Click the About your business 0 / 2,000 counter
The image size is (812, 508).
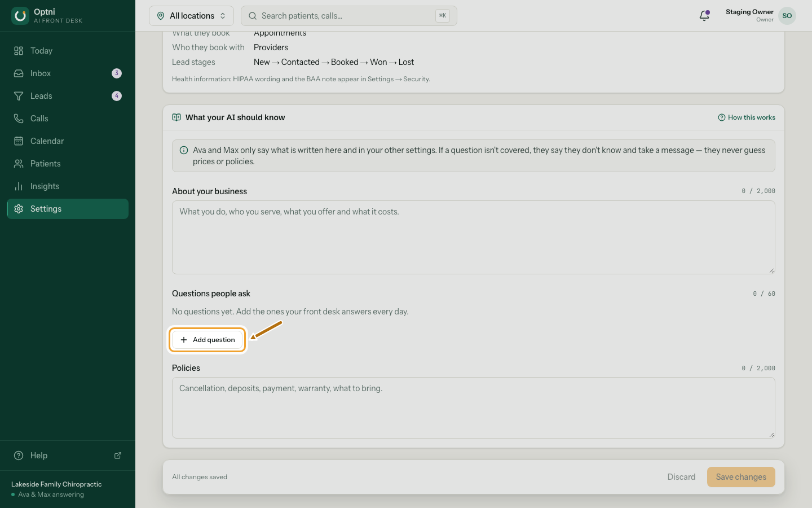[758, 191]
